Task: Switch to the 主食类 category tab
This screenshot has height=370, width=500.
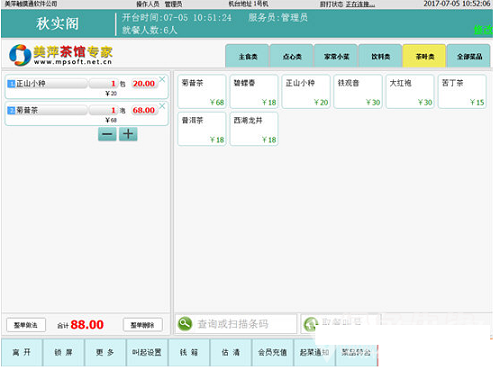Action: (x=247, y=56)
